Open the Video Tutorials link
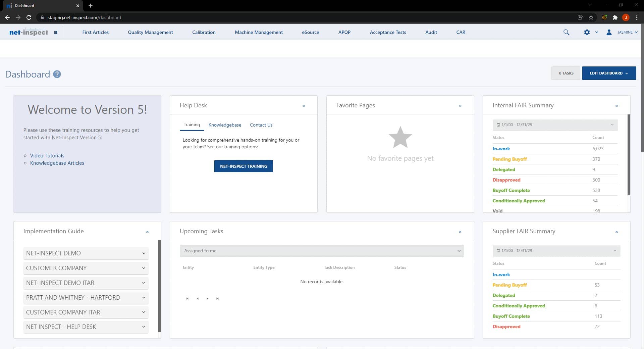Image resolution: width=644 pixels, height=349 pixels. click(47, 155)
